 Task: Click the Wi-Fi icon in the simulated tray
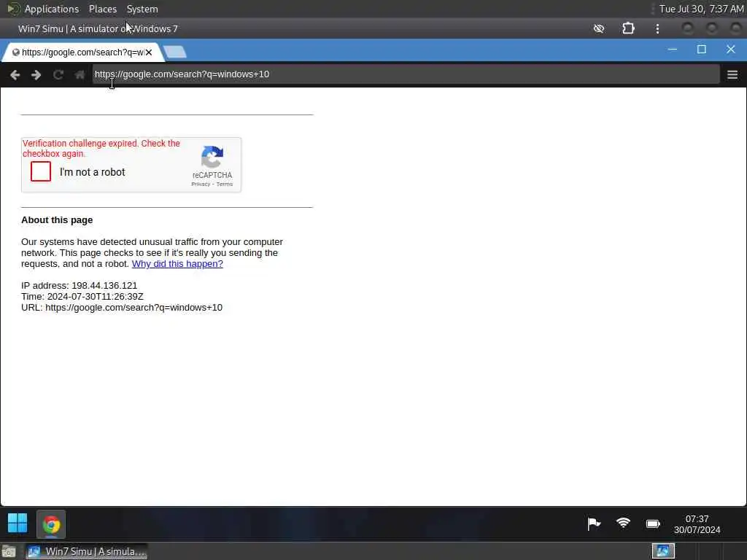pos(623,524)
